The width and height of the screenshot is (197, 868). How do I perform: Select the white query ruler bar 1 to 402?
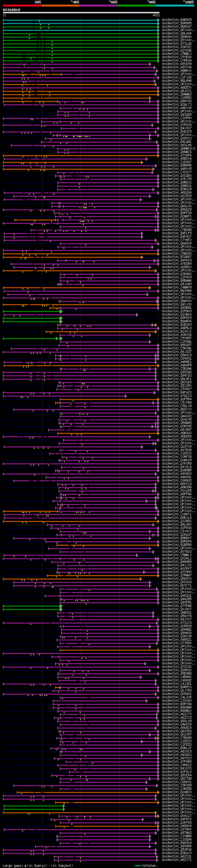click(x=81, y=13)
